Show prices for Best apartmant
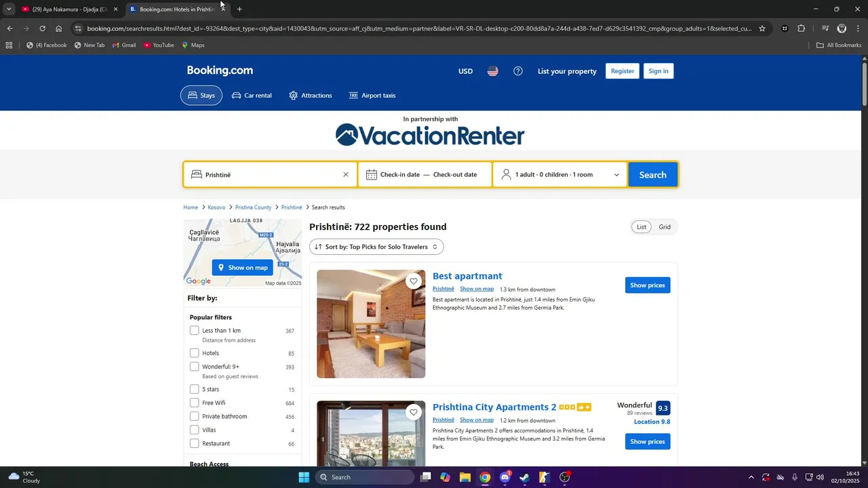The height and width of the screenshot is (488, 868). [x=648, y=285]
